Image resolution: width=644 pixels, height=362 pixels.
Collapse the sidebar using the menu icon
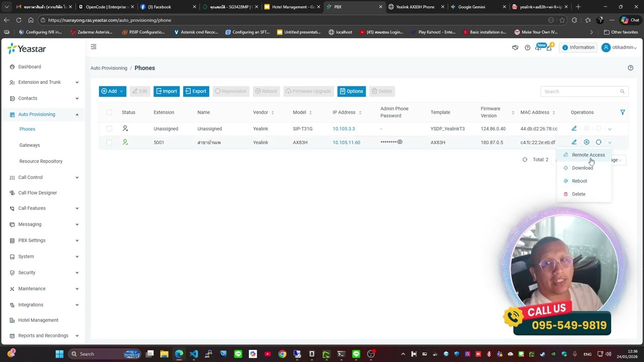click(94, 47)
